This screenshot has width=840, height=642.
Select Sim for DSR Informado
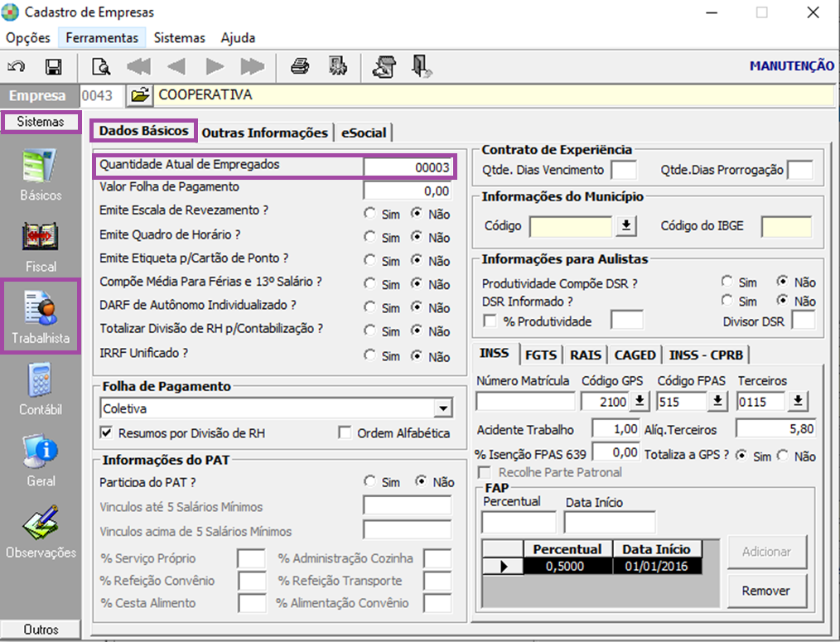click(x=727, y=301)
